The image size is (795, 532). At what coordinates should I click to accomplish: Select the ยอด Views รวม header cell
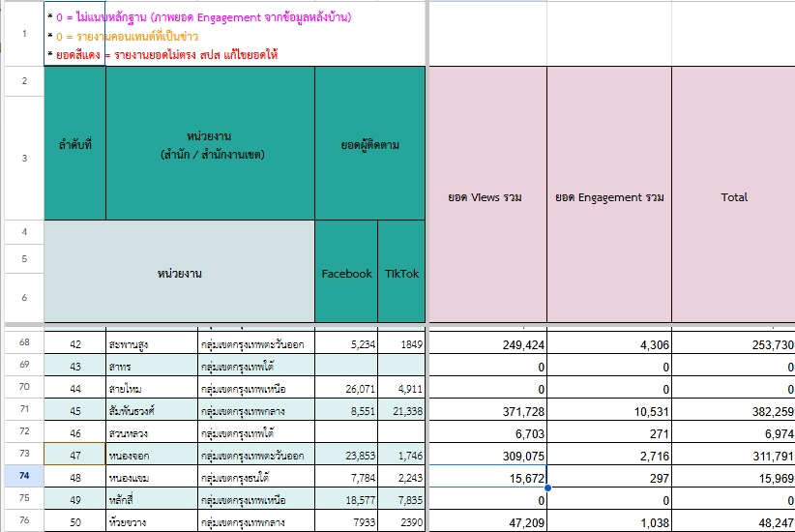coord(486,197)
